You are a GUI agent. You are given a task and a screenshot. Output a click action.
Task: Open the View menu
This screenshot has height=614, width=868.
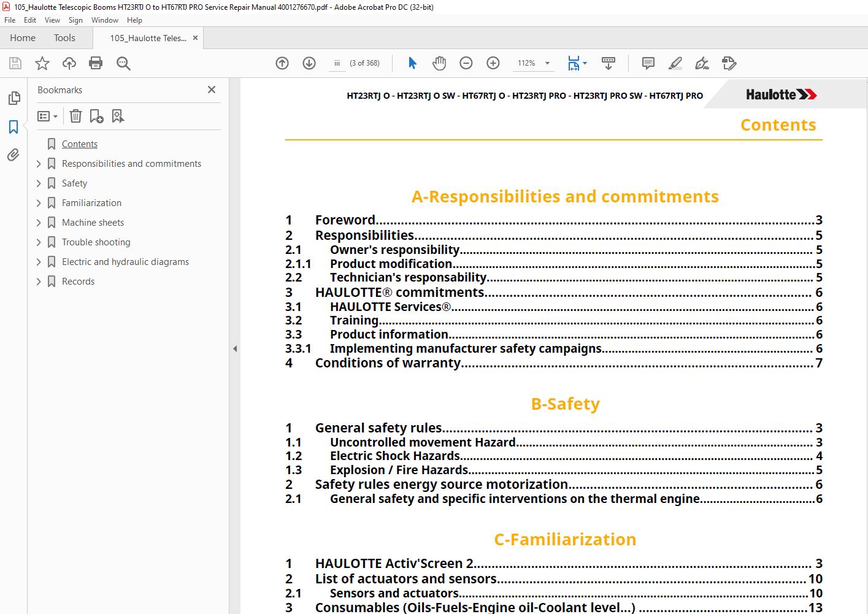(52, 20)
